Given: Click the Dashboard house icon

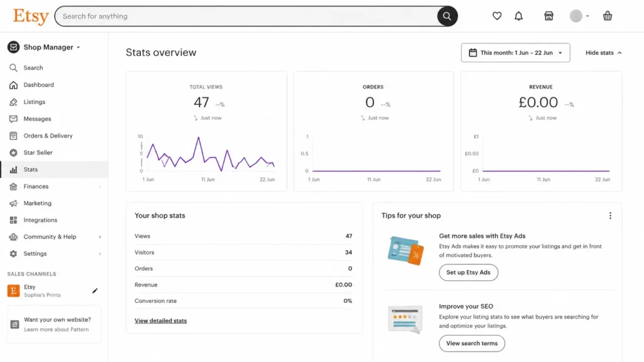Looking at the screenshot, I should pyautogui.click(x=14, y=85).
